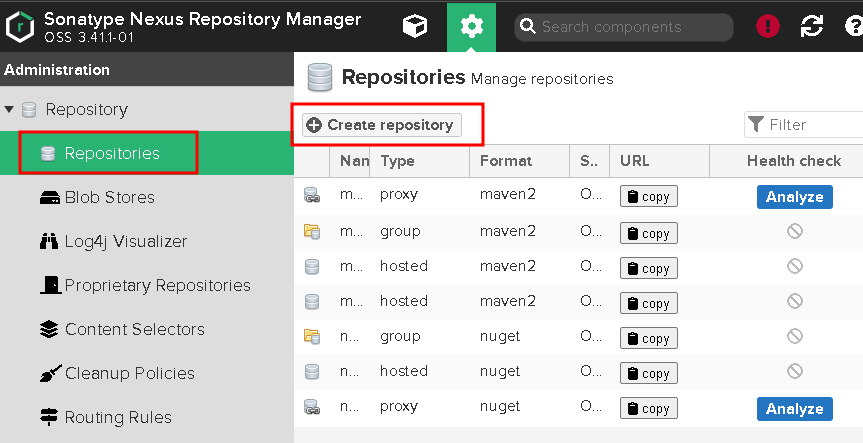Open Log4j Visualizer in the sidebar
This screenshot has width=863, height=443.
[147, 241]
